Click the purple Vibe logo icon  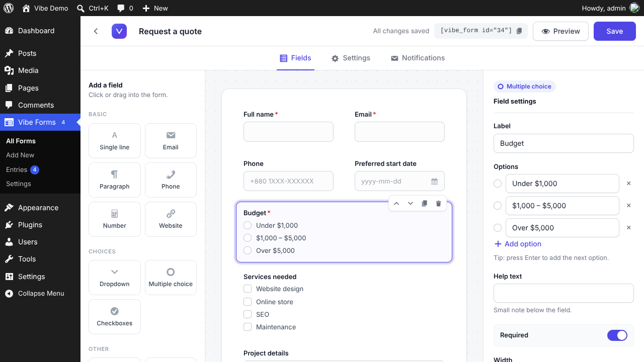pyautogui.click(x=119, y=31)
